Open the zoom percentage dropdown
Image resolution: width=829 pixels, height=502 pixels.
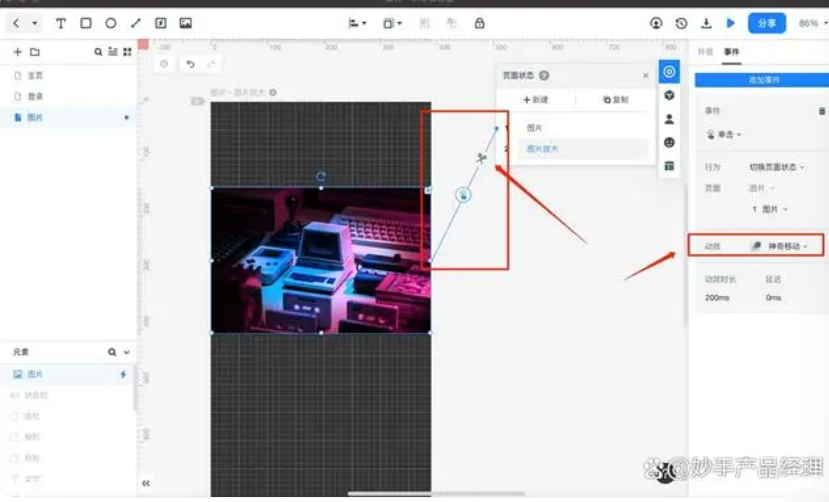point(808,23)
